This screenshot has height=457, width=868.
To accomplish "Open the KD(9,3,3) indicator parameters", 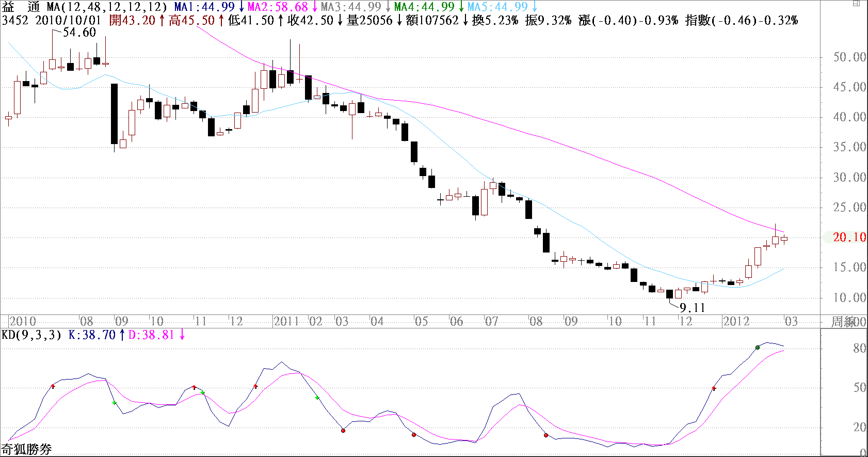I will (31, 335).
